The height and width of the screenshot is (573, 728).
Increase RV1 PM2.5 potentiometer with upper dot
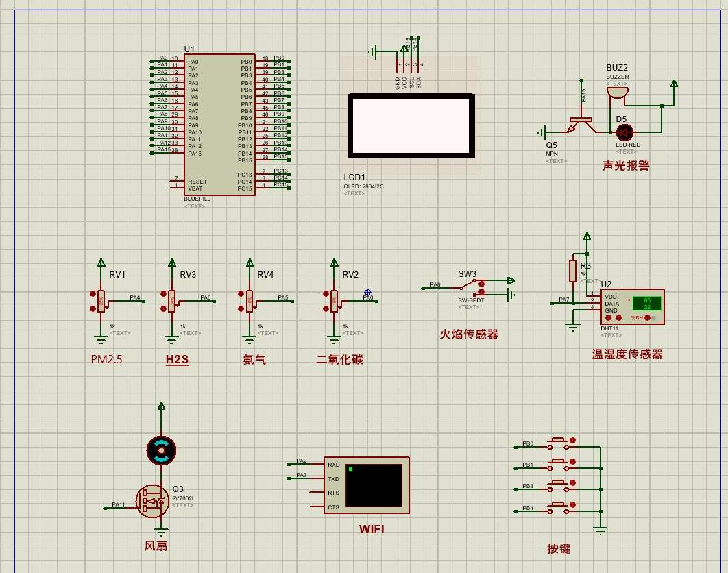pos(93,293)
